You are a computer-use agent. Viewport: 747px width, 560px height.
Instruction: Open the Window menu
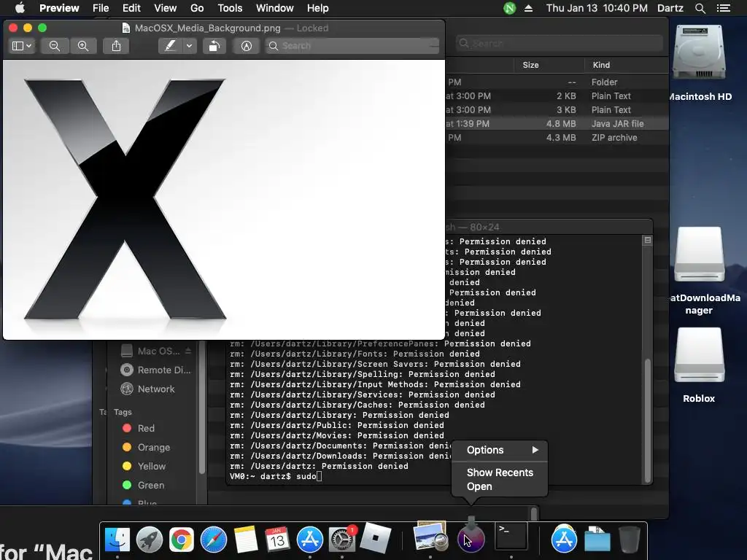click(x=275, y=8)
